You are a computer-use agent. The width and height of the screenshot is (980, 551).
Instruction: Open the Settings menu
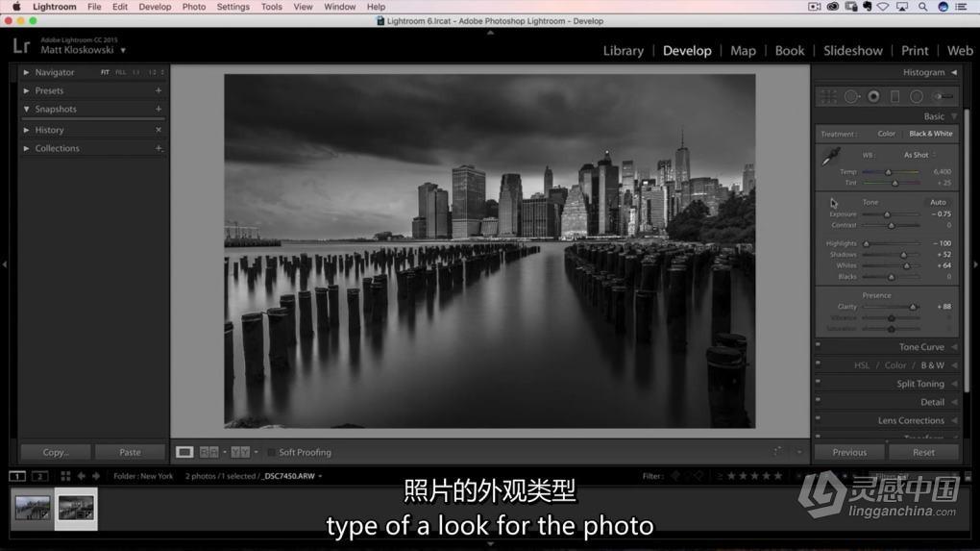pos(233,7)
